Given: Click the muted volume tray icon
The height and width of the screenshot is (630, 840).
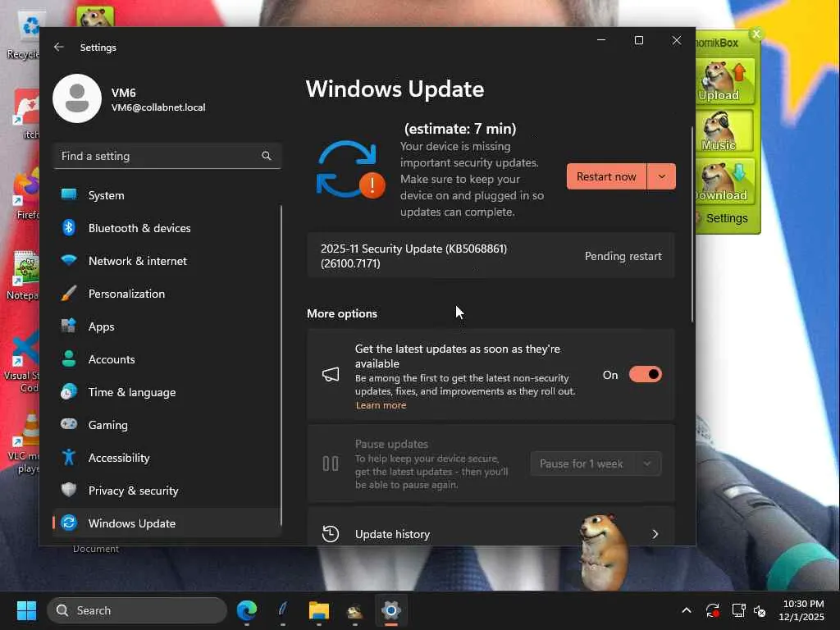Looking at the screenshot, I should click(x=760, y=610).
